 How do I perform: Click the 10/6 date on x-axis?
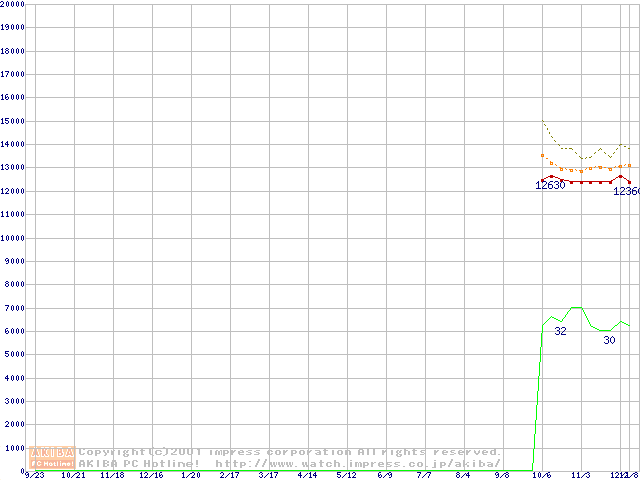coord(542,476)
